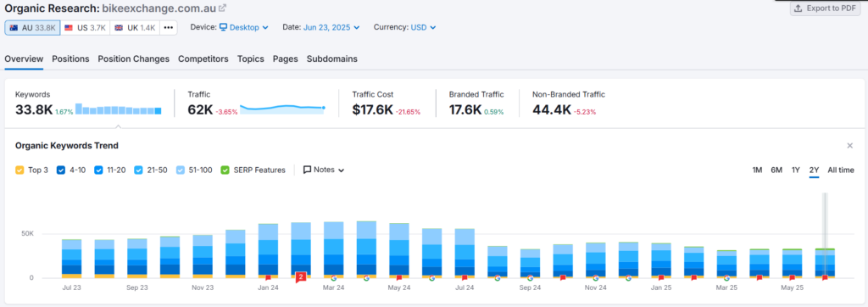Image resolution: width=868 pixels, height=307 pixels.
Task: Click the Keywords 33.8K metric
Action: 34,109
